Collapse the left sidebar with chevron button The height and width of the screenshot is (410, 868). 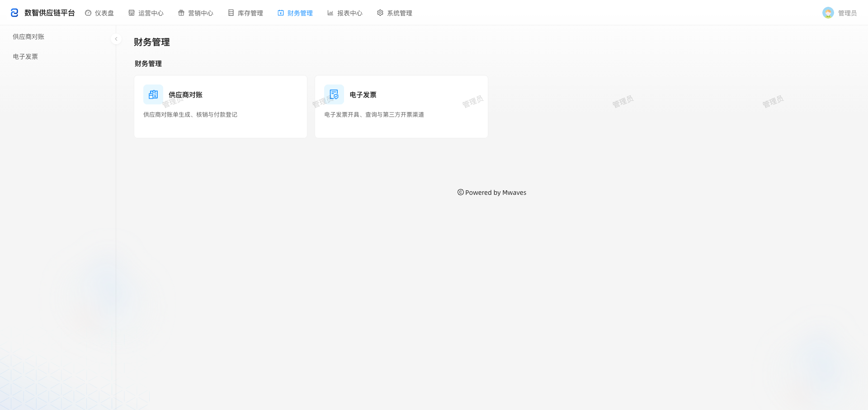coord(116,39)
